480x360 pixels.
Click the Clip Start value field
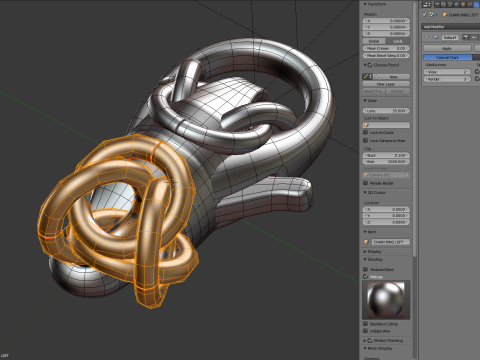[x=386, y=155]
